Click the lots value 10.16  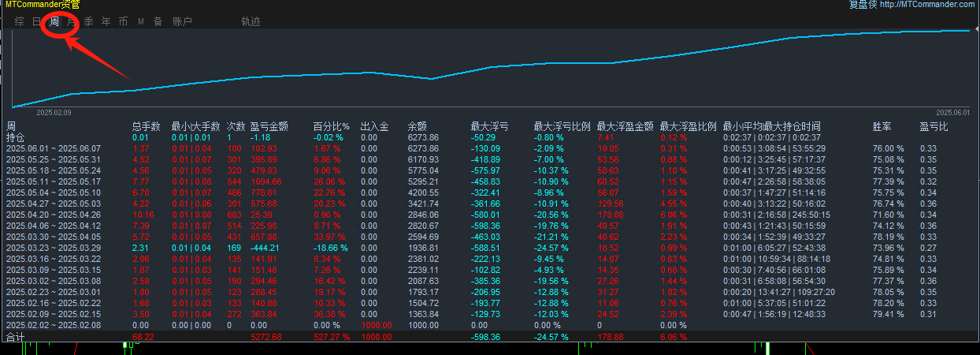143,215
